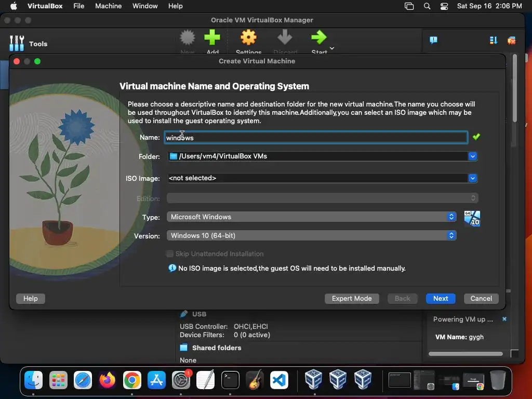Cancel the Create Virtual Machine dialog
532x399 pixels.
coord(481,299)
